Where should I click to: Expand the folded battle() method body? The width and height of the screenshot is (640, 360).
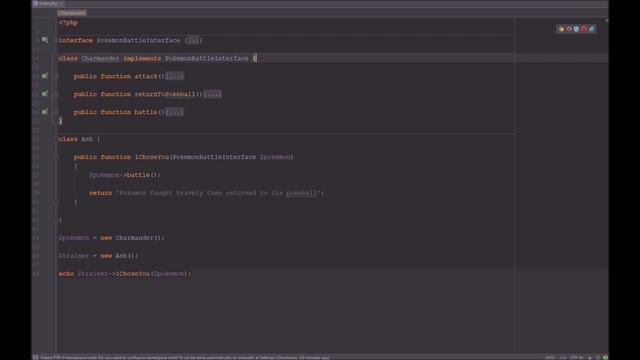click(x=174, y=112)
